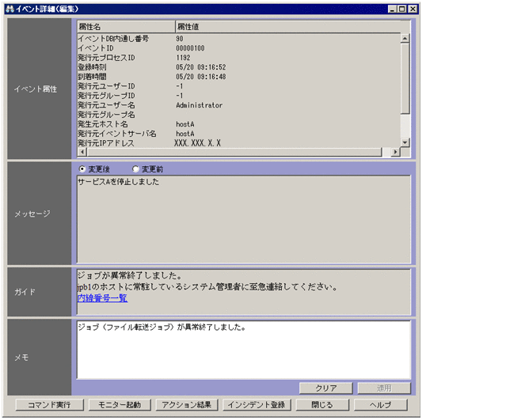Click the クリア button

325,388
